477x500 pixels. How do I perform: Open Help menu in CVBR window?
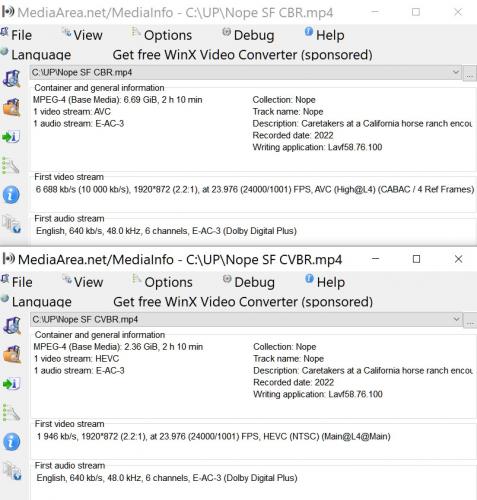(325, 282)
